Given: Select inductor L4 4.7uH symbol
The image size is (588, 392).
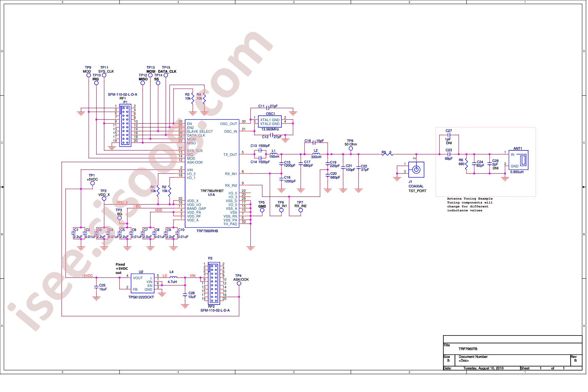Looking at the screenshot, I should pyautogui.click(x=173, y=277).
